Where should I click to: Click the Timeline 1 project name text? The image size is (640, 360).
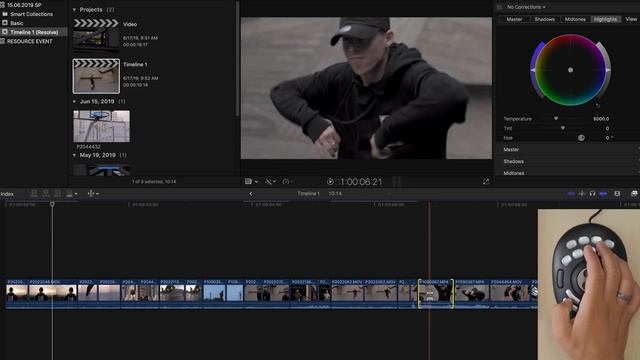[x=135, y=64]
